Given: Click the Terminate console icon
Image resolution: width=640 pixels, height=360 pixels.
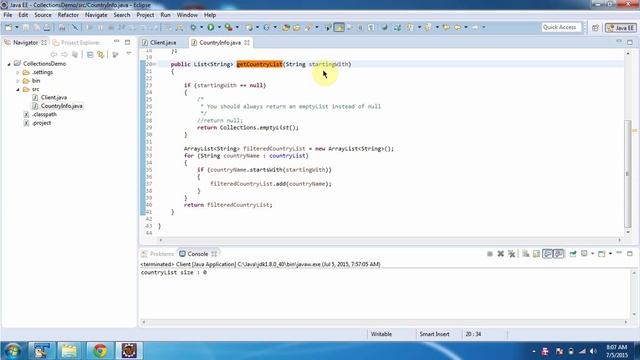Looking at the screenshot, I should click(x=489, y=254).
